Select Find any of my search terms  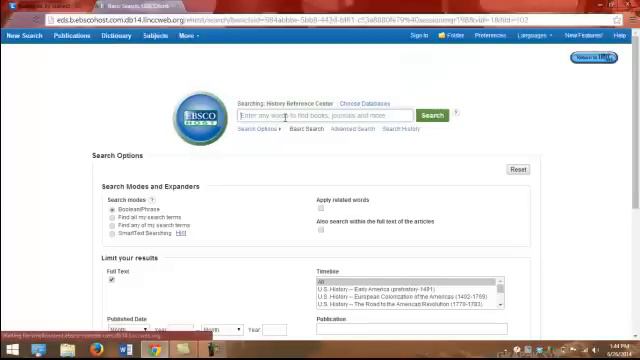point(112,225)
